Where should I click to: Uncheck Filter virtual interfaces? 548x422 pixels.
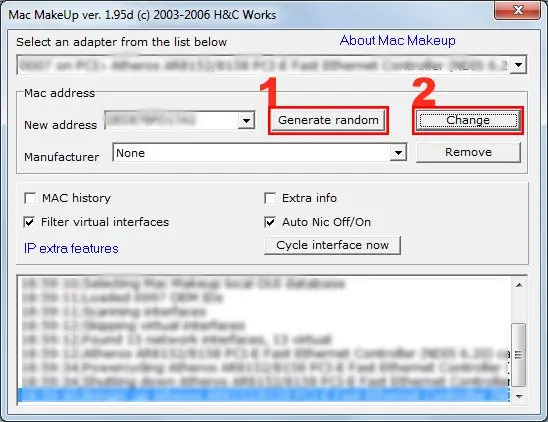[x=29, y=222]
